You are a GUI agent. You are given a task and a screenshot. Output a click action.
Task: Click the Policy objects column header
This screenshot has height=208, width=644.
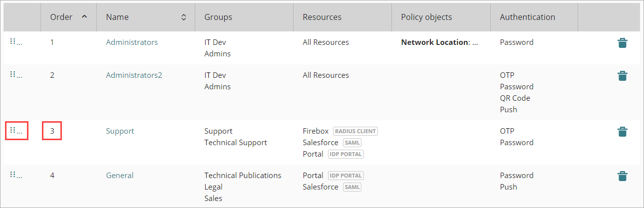(426, 17)
